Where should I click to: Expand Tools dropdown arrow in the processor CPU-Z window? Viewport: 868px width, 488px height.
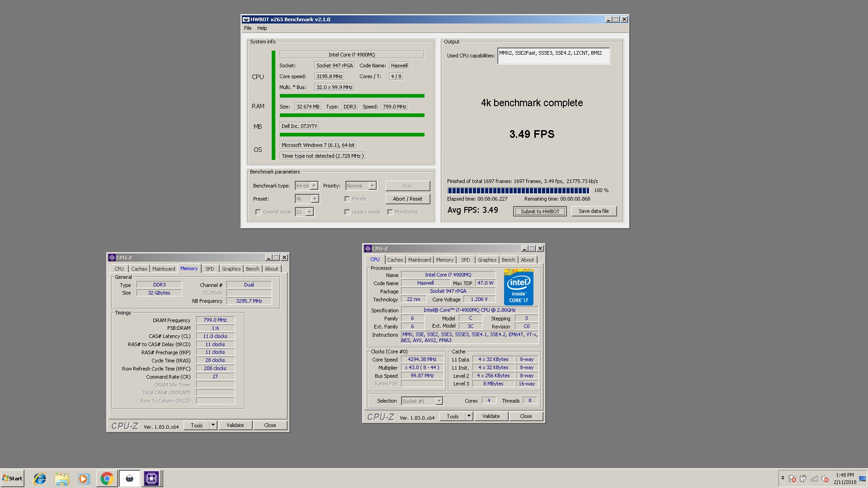[x=469, y=417]
